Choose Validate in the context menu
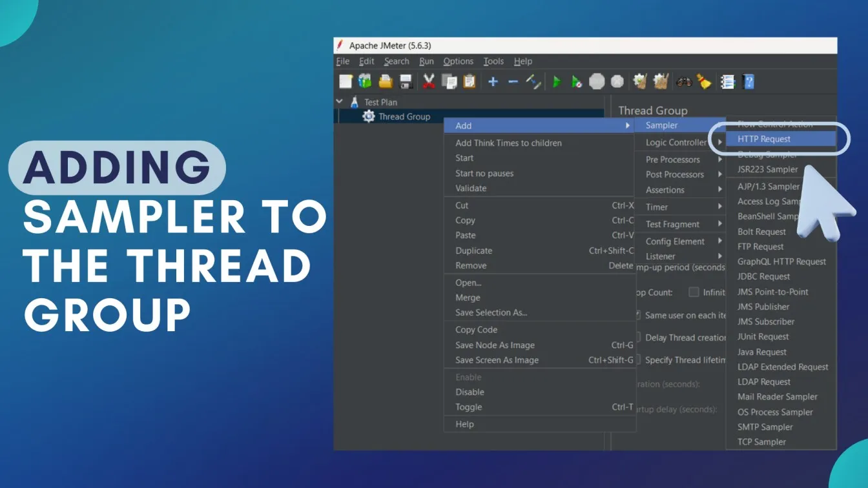The image size is (868, 488). (x=539, y=188)
